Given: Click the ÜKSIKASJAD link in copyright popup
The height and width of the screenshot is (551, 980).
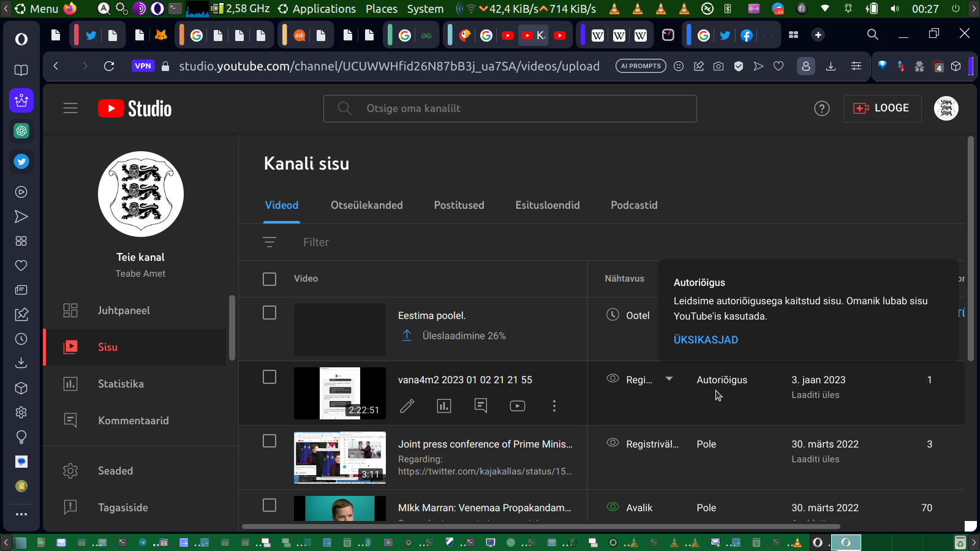Looking at the screenshot, I should coord(706,340).
